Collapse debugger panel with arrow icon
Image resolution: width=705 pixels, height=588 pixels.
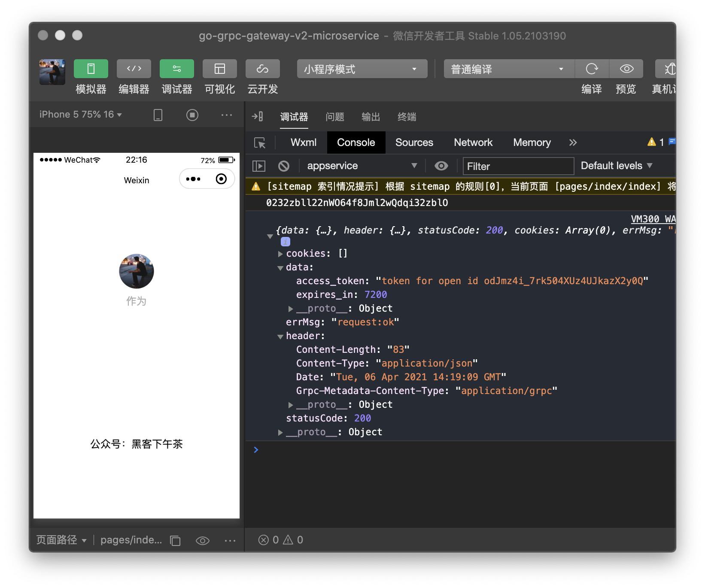[x=258, y=116]
